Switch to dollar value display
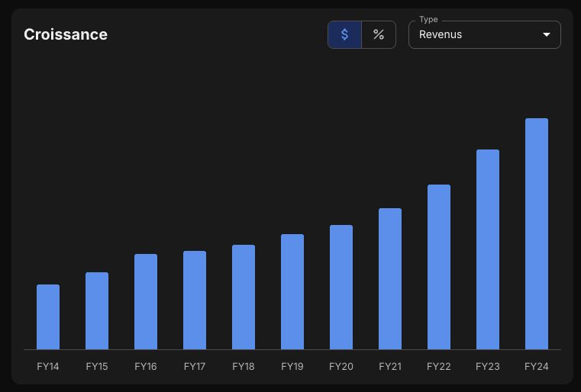This screenshot has width=581, height=392. pyautogui.click(x=344, y=34)
